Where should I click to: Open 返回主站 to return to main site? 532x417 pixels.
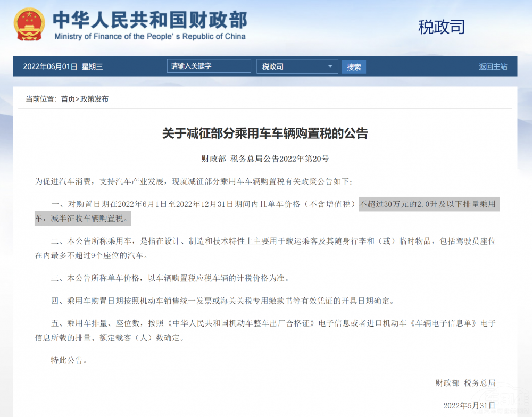click(x=493, y=66)
